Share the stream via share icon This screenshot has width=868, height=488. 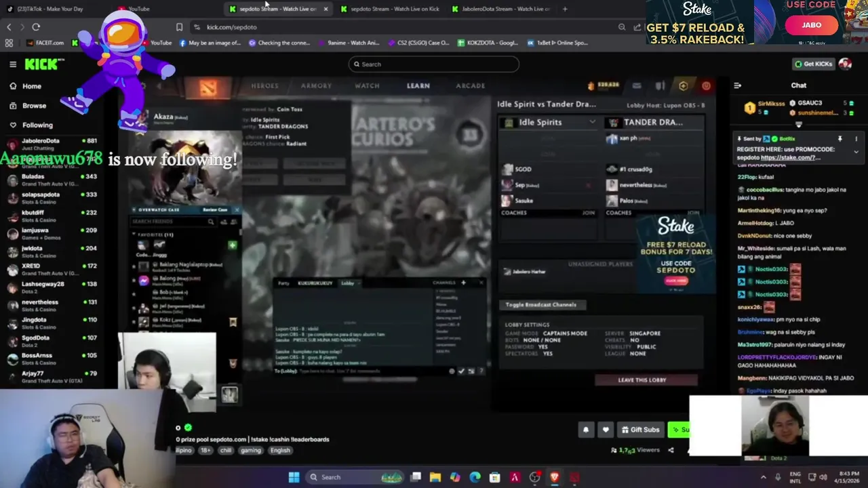tap(671, 450)
